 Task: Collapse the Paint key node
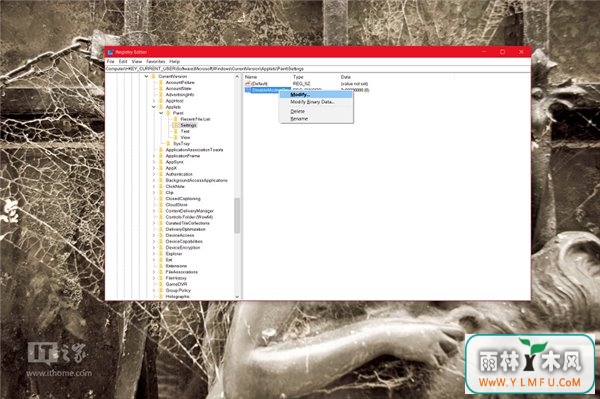161,113
